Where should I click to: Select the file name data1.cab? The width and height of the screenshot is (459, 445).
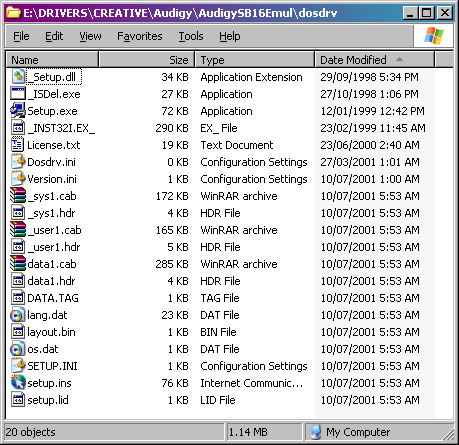pos(52,264)
